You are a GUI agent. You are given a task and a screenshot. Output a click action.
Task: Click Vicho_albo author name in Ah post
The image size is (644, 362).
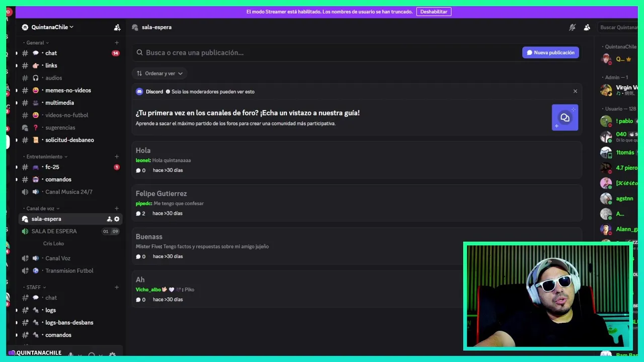click(148, 290)
